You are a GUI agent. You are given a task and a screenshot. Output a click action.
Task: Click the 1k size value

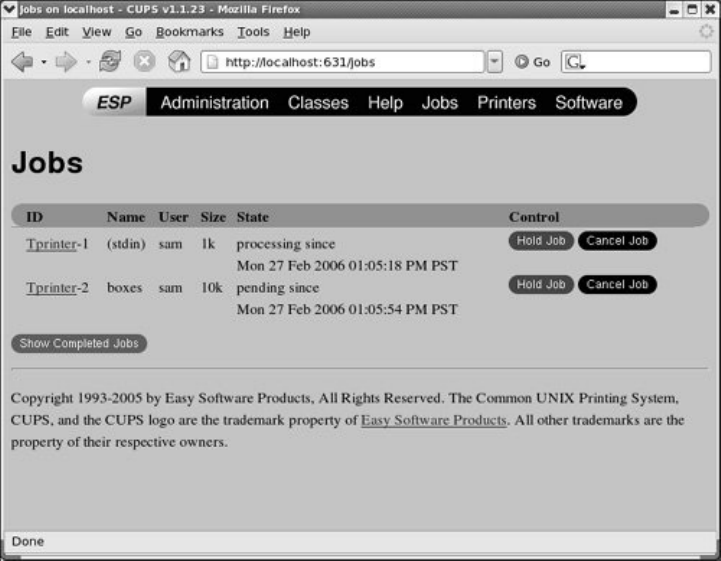(208, 244)
